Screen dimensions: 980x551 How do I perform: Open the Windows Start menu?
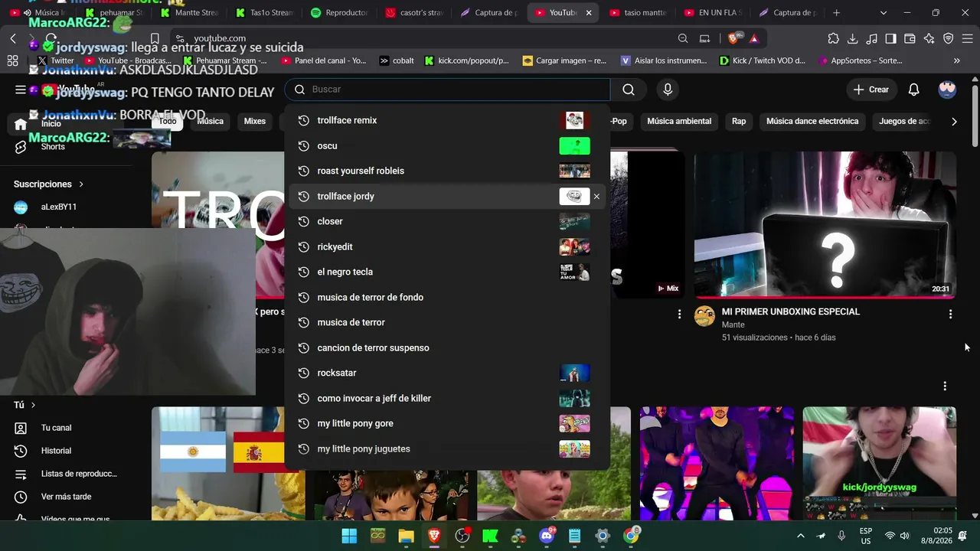(x=349, y=536)
